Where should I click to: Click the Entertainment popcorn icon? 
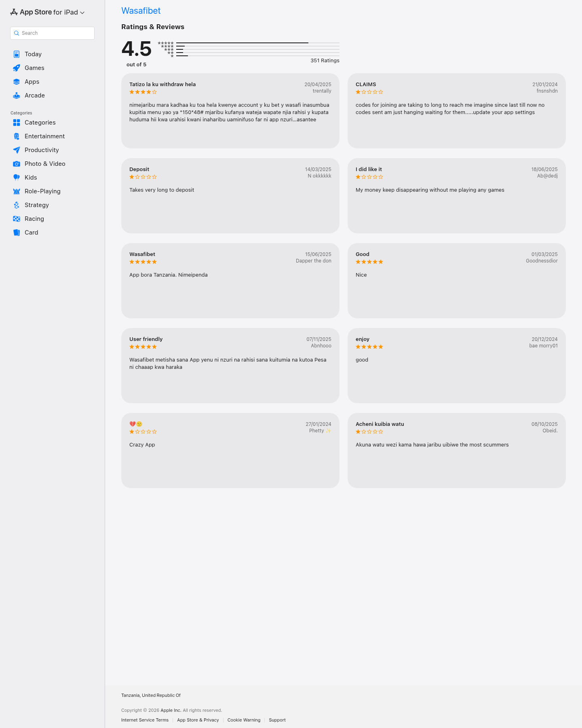click(x=17, y=136)
